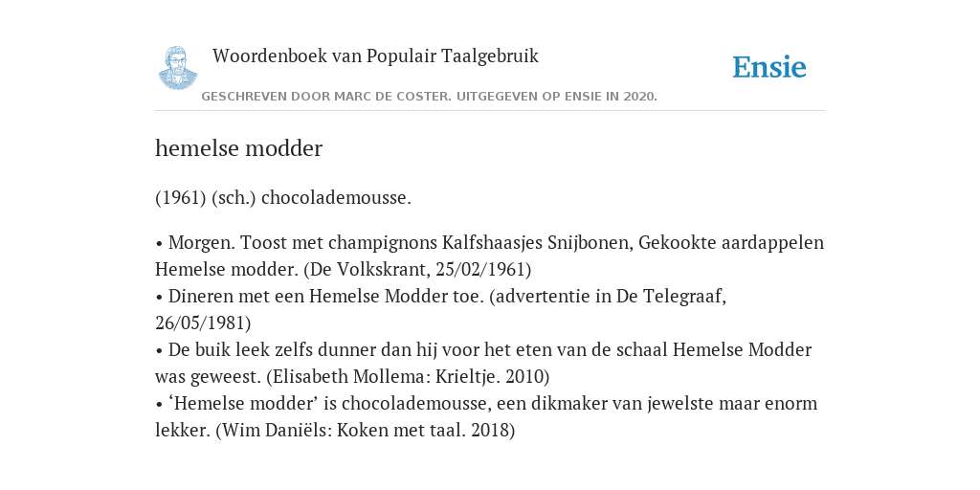980x490 pixels.
Task: Click the 'De buik leek zelfs dunner' quote
Action: [x=483, y=363]
